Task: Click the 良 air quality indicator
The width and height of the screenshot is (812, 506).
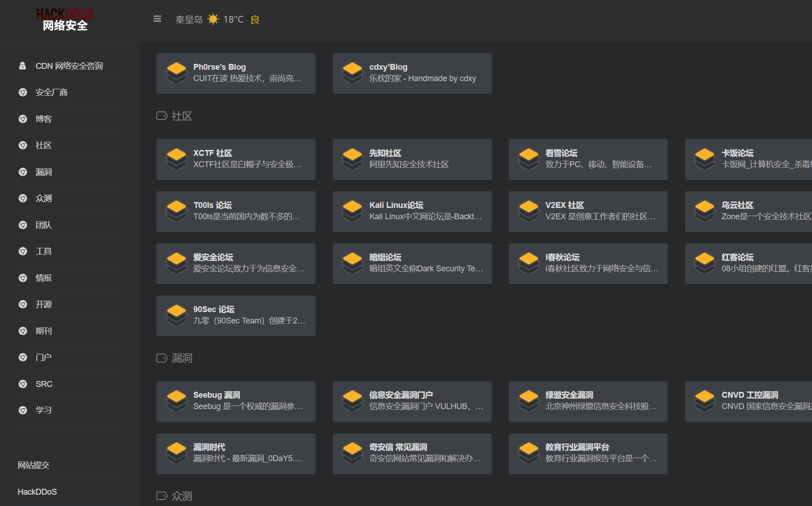Action: pyautogui.click(x=255, y=19)
